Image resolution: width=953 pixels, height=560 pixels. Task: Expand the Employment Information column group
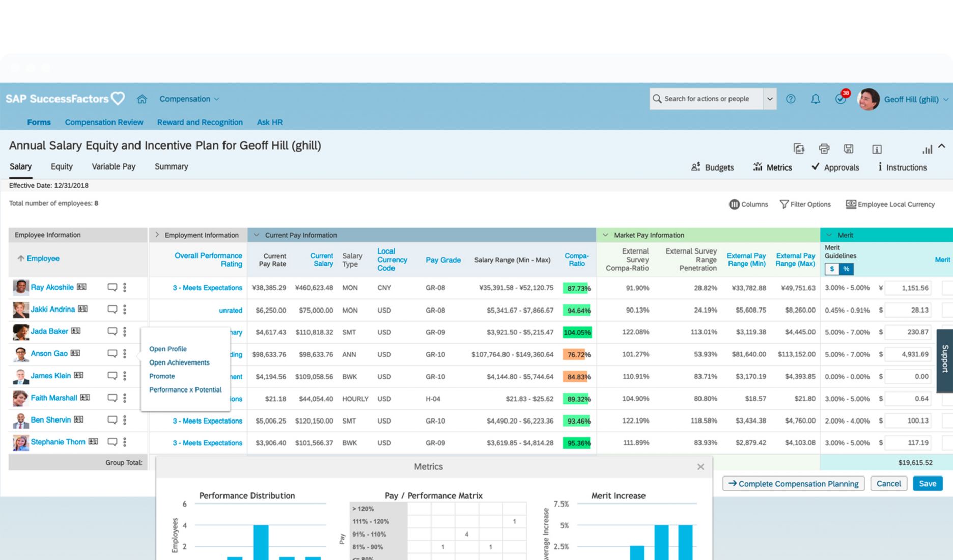157,235
